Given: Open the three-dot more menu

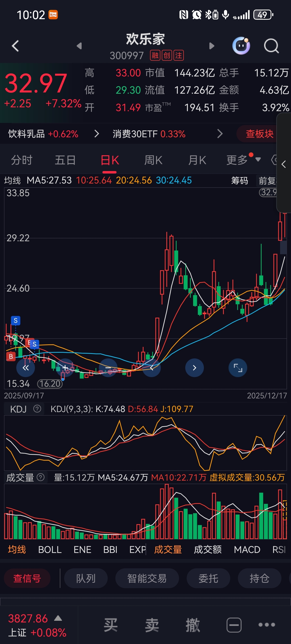Looking at the screenshot, I should (x=267, y=625).
